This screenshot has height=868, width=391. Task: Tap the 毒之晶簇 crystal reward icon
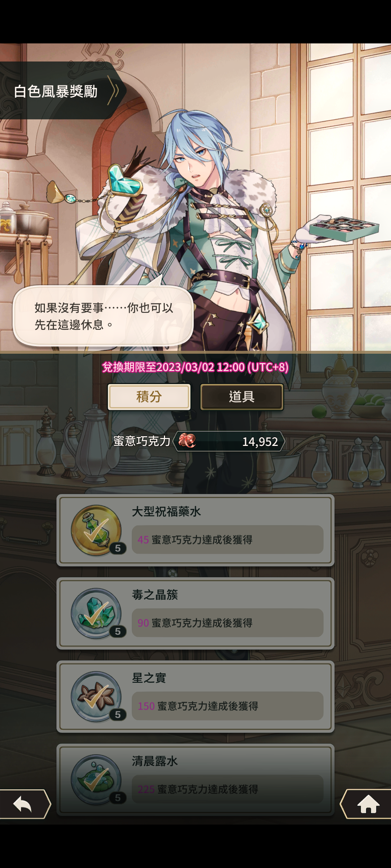[96, 613]
